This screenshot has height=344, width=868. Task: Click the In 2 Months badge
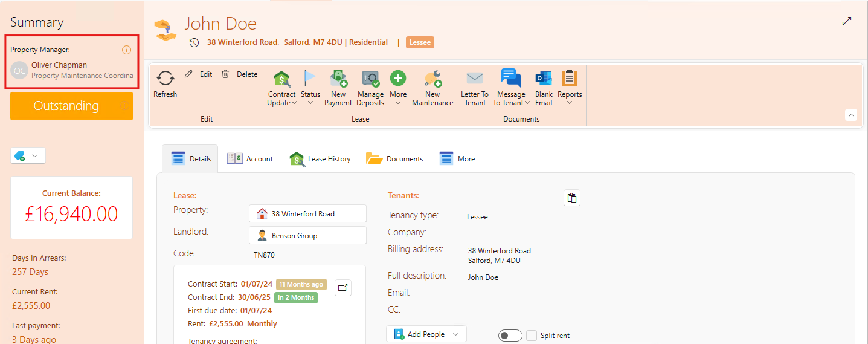(295, 297)
